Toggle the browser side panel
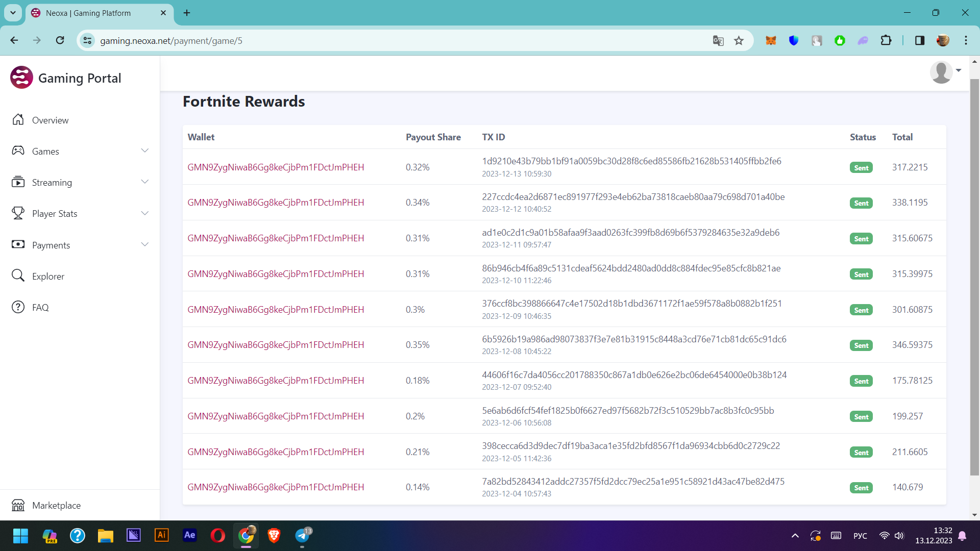The width and height of the screenshot is (980, 551). pyautogui.click(x=920, y=40)
